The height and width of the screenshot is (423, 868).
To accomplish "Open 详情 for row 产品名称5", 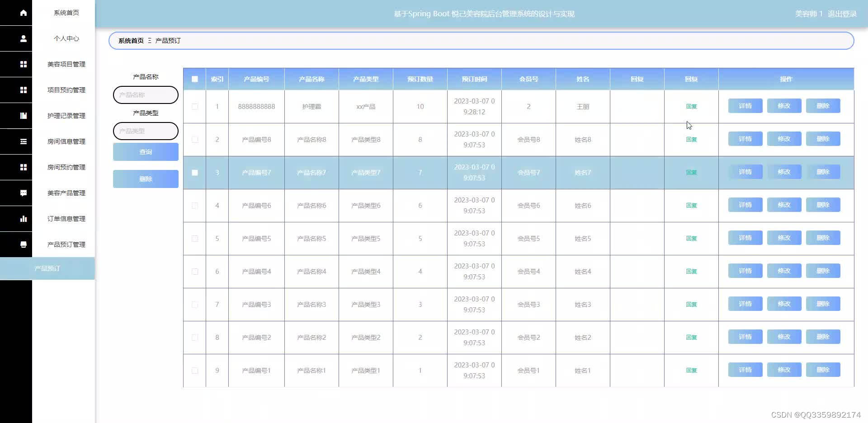I will click(x=745, y=238).
